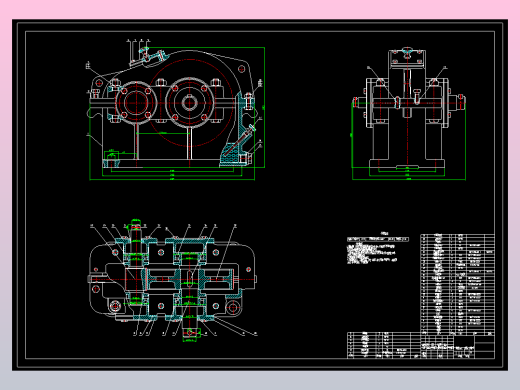Image resolution: width=520 pixels, height=390 pixels.
Task: Click the top sectional view of the gears
Action: (173, 281)
